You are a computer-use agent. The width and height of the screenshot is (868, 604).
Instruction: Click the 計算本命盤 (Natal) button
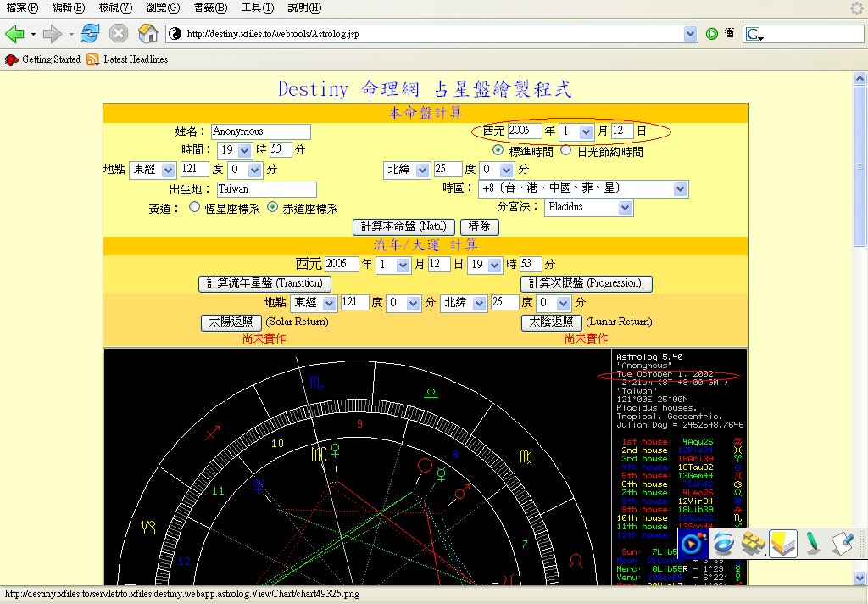(403, 226)
